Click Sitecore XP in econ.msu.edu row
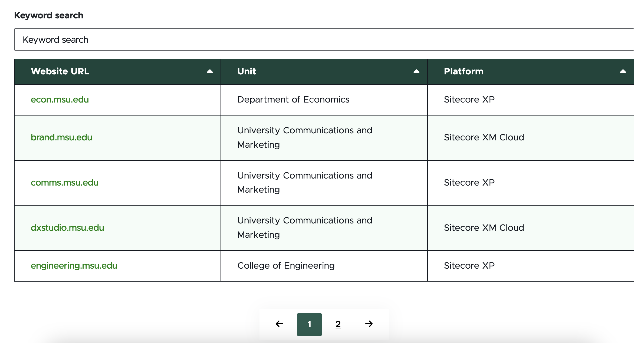The width and height of the screenshot is (644, 343). 469,100
